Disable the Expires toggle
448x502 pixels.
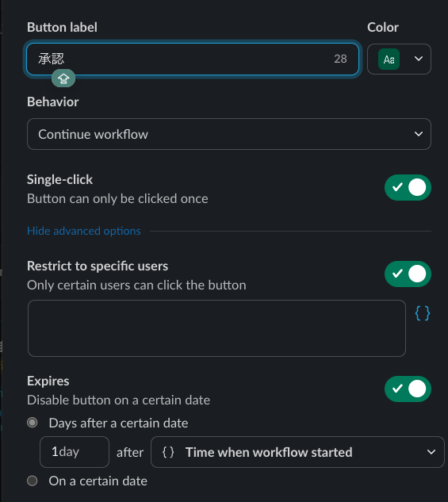click(x=408, y=389)
